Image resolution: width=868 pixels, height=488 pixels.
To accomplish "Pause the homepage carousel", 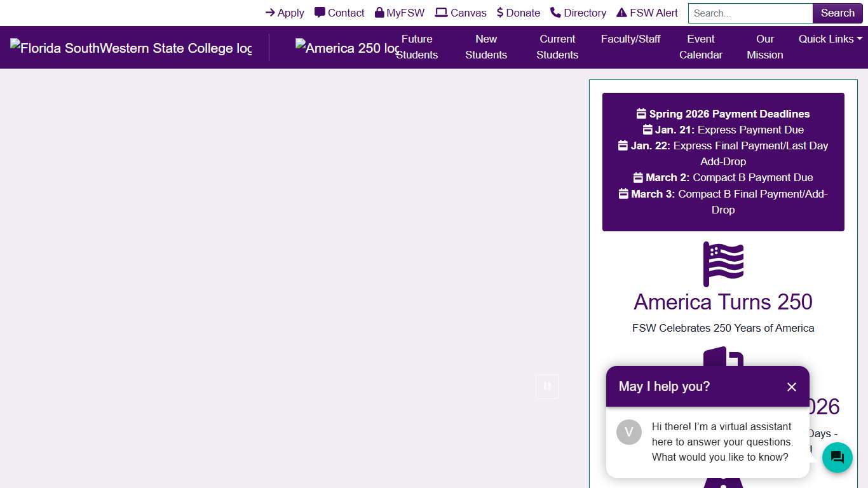I will point(547,386).
